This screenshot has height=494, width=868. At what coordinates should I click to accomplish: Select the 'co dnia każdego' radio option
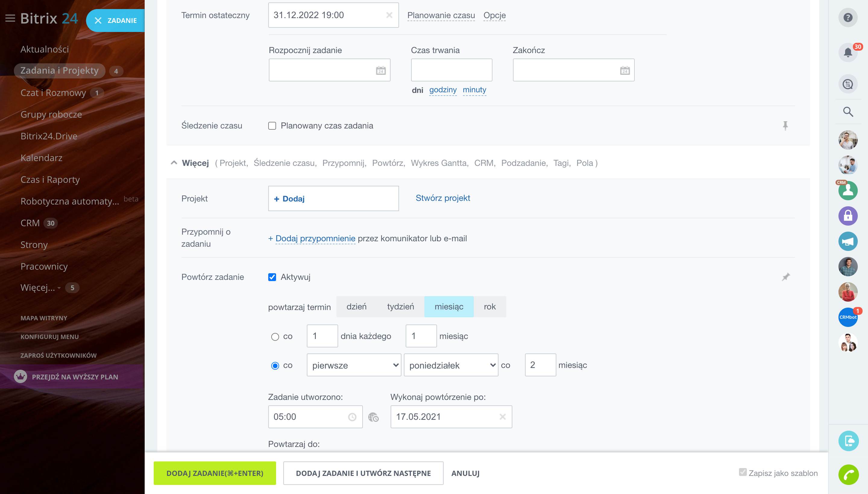[275, 337]
